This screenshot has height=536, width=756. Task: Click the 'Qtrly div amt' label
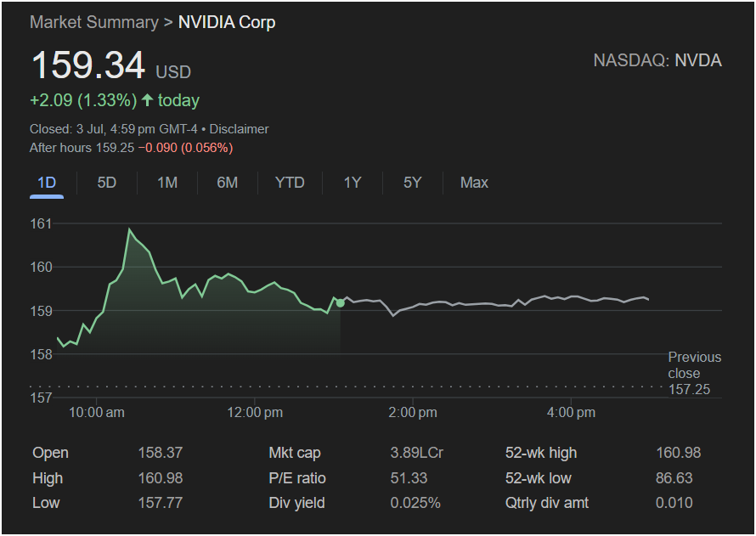(x=547, y=503)
